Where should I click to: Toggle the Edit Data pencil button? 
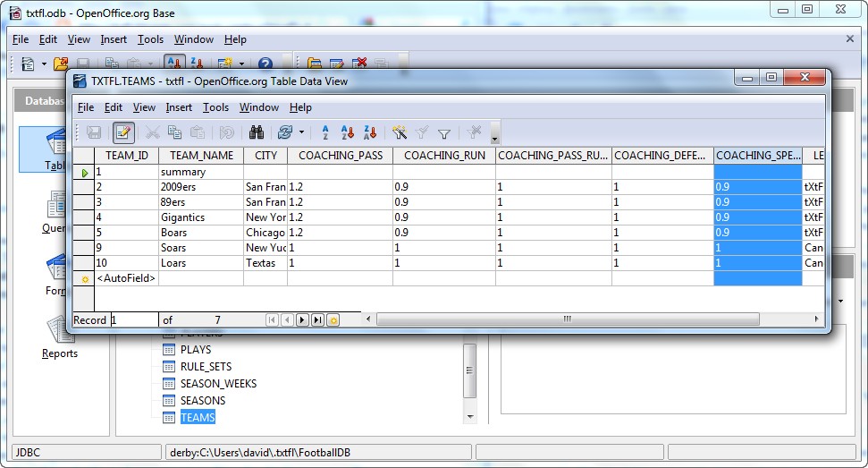pos(123,132)
